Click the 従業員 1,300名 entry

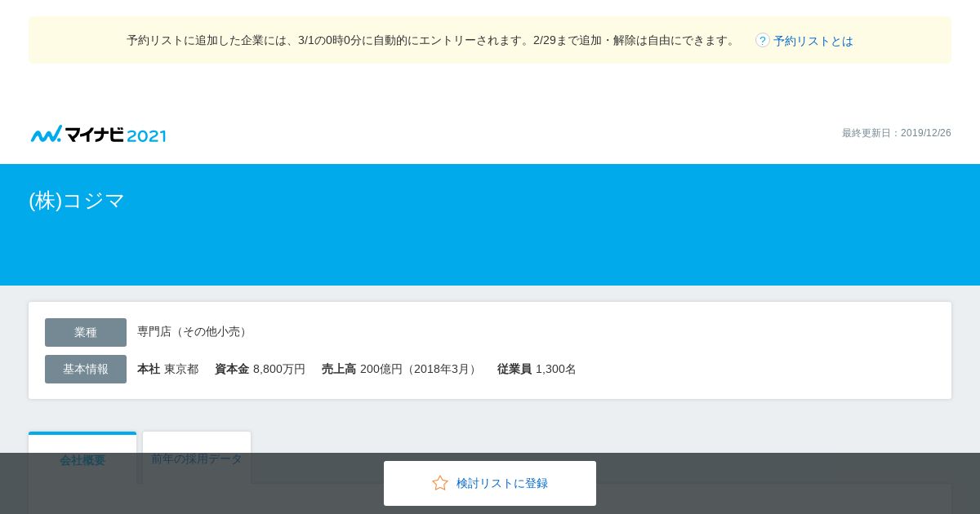[537, 369]
